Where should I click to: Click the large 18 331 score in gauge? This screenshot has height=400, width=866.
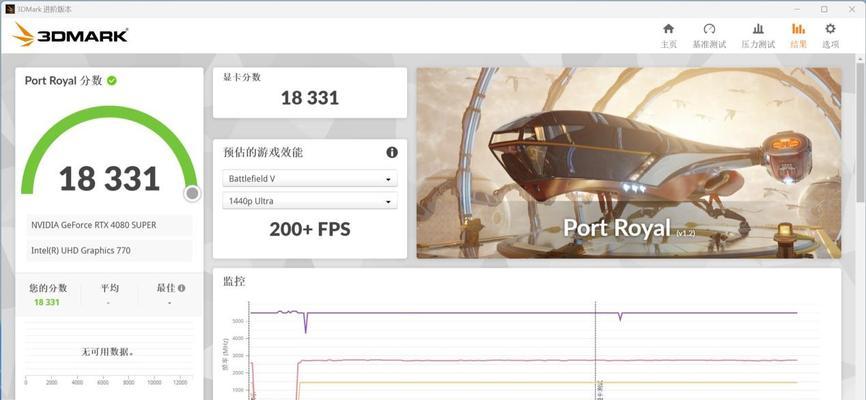click(x=109, y=178)
